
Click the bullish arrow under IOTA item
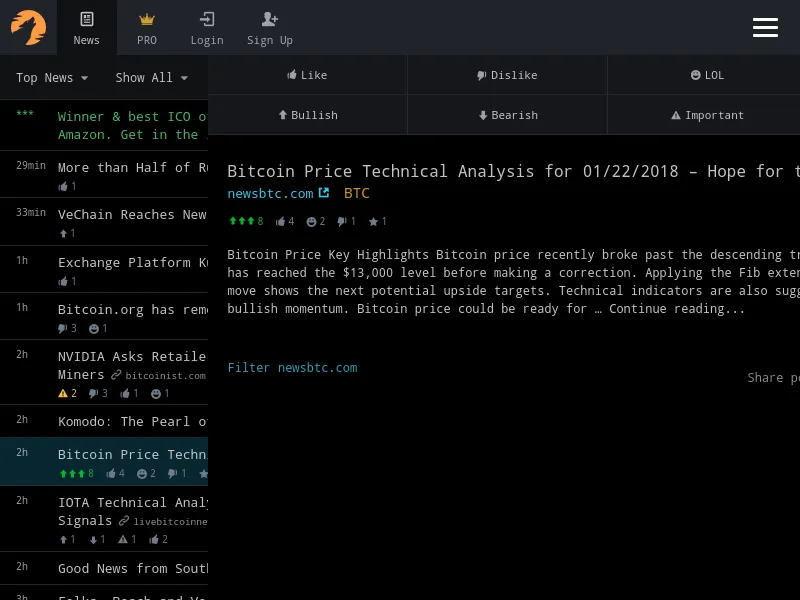tap(63, 539)
